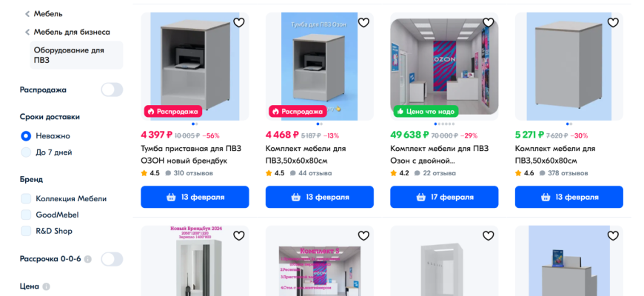Go back to Мебель для бизнеса category
Viewport: 644px width, 296px height.
pos(67,32)
